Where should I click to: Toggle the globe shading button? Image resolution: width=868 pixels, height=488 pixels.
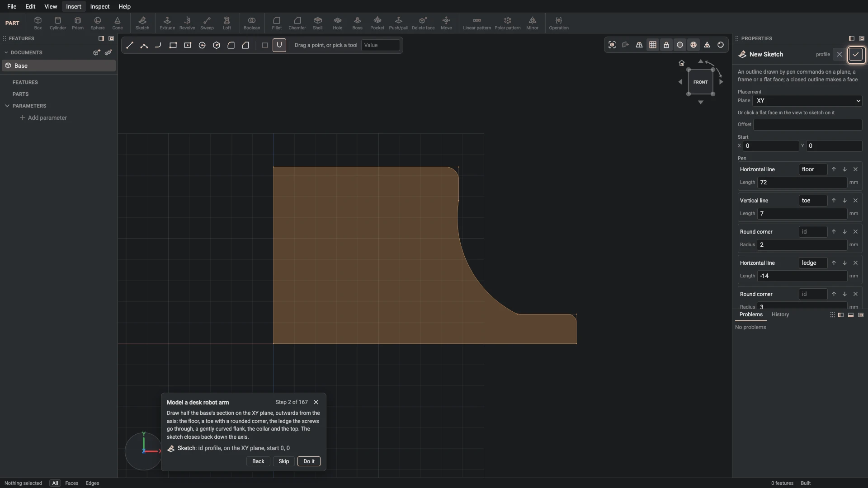[x=693, y=45]
